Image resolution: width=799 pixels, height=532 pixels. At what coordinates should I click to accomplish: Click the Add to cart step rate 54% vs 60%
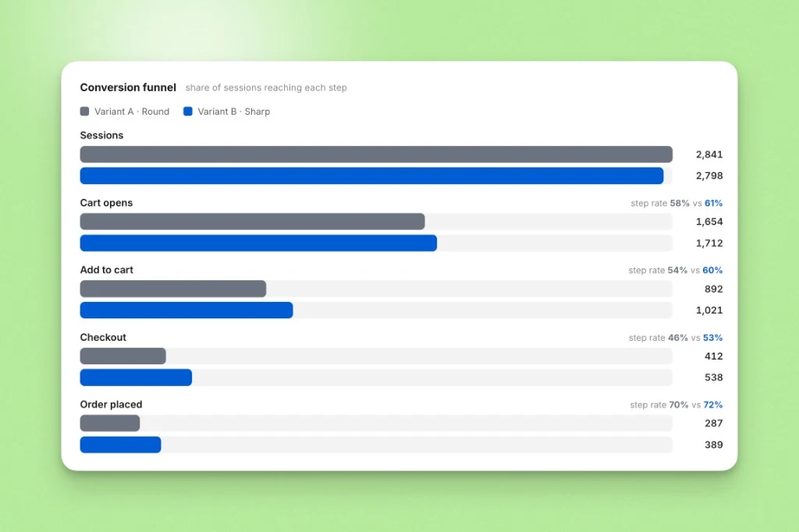tap(676, 270)
